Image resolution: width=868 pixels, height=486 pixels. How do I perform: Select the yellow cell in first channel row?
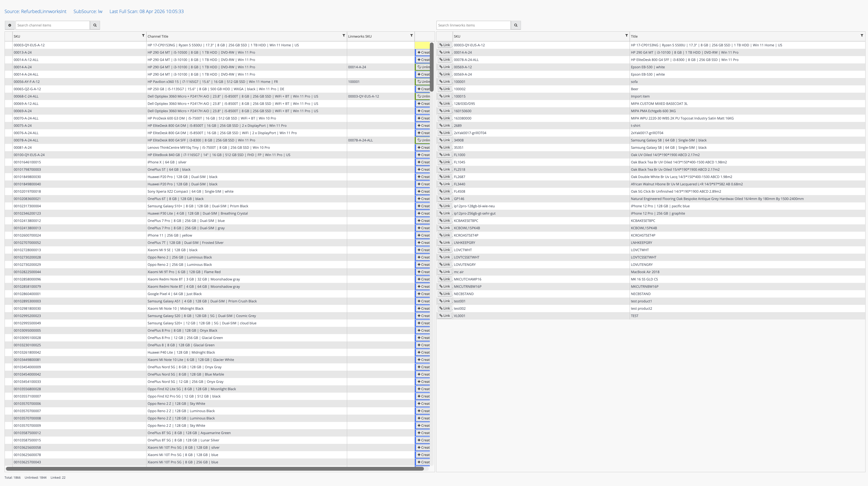click(x=422, y=45)
